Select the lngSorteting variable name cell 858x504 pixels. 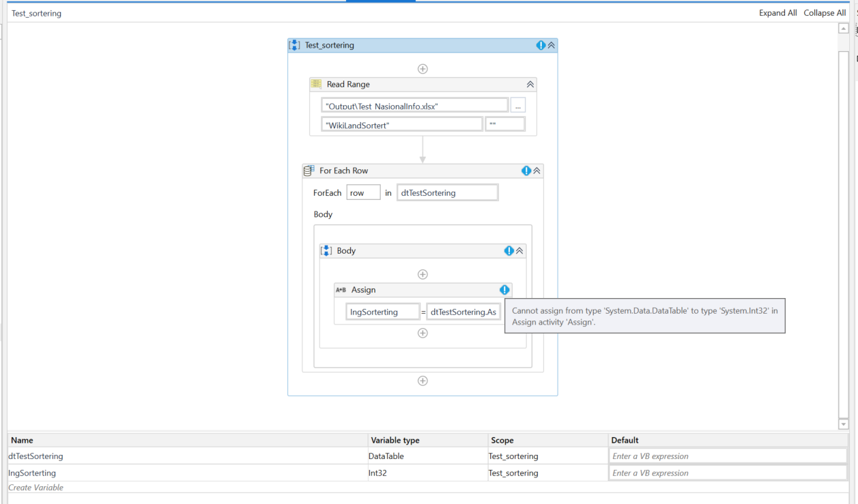click(x=188, y=473)
